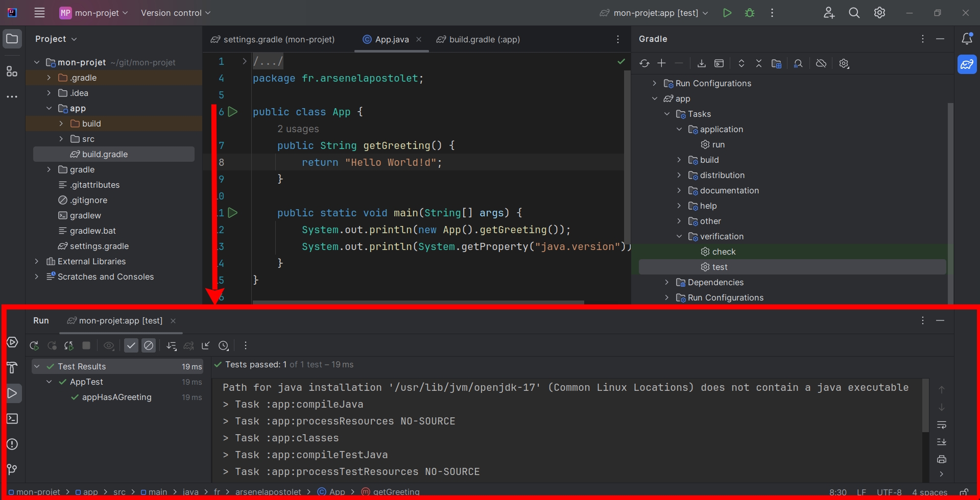The height and width of the screenshot is (500, 980).
Task: Click run gutter icon beside class App
Action: tap(233, 112)
